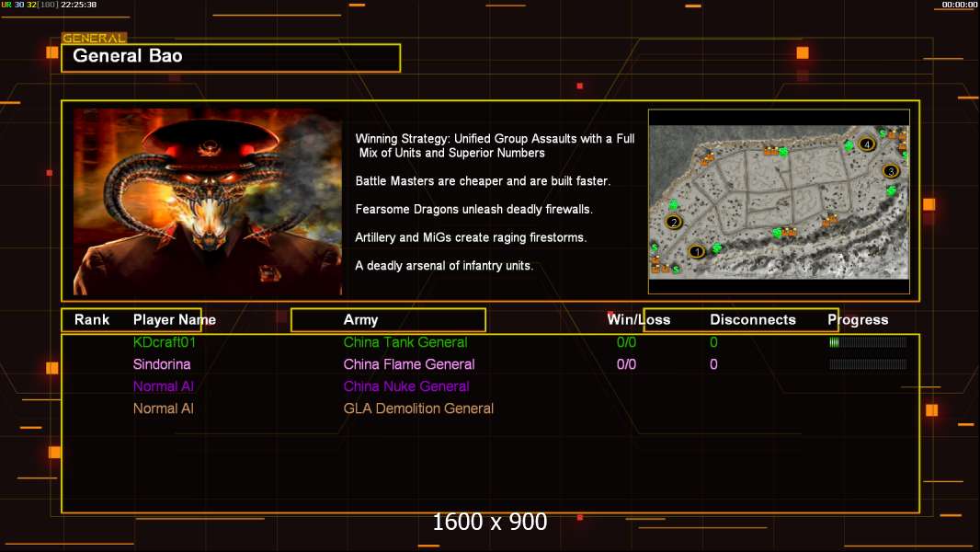Click Sindorina's 0/0 win/loss value

626,363
